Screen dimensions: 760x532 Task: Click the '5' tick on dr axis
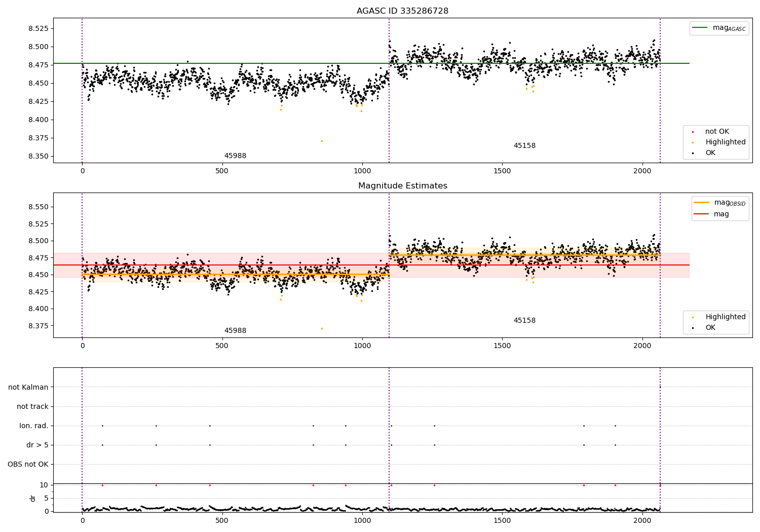[46, 498]
